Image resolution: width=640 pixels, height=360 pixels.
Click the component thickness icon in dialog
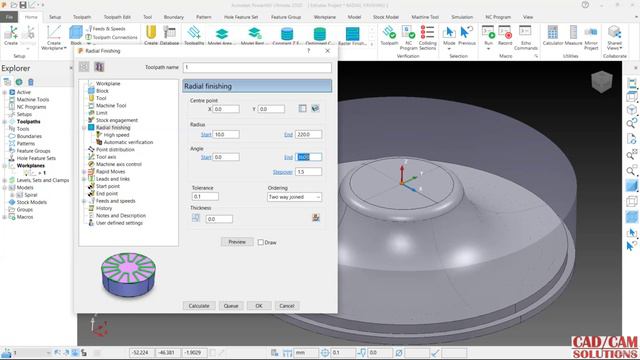click(x=316, y=218)
